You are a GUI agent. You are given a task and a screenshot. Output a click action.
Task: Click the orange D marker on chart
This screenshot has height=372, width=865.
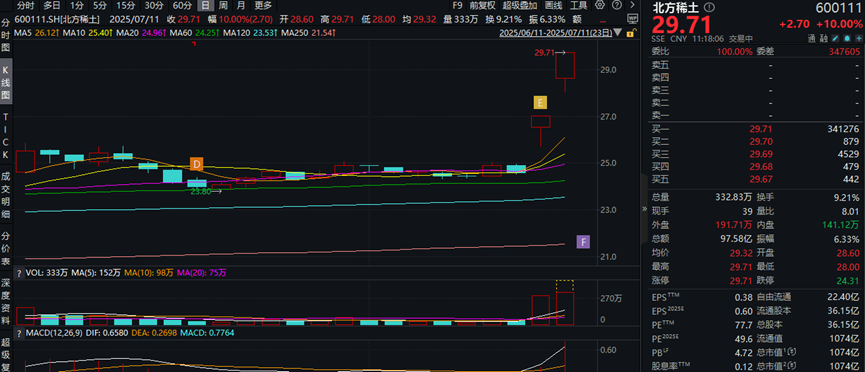[196, 163]
